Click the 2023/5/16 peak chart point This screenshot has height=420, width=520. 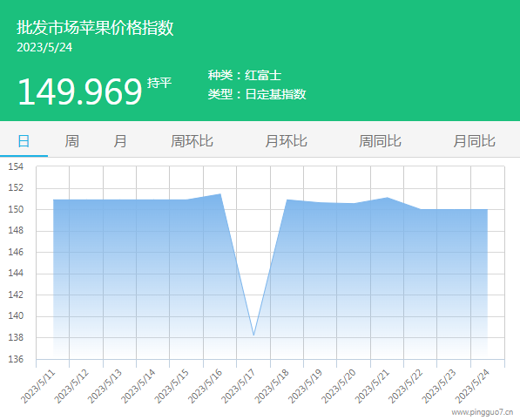tap(220, 194)
